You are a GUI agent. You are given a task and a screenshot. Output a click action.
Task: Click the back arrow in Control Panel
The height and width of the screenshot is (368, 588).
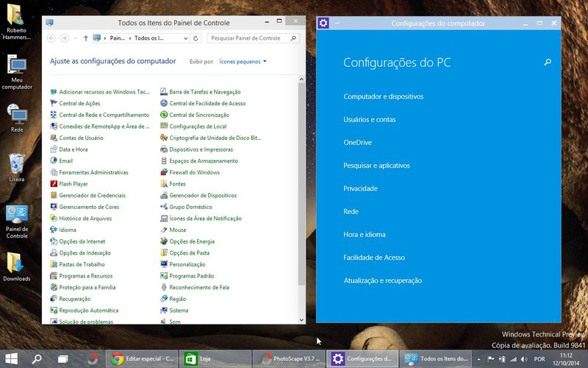pos(51,38)
